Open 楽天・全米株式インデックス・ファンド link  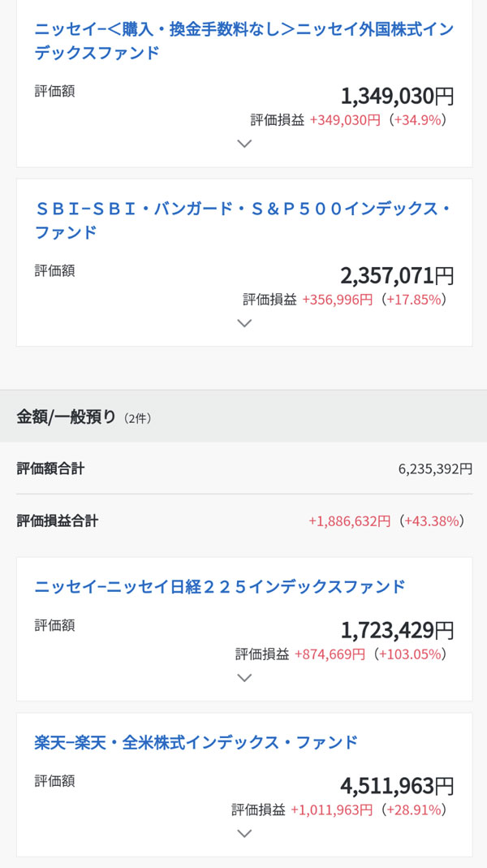196,742
